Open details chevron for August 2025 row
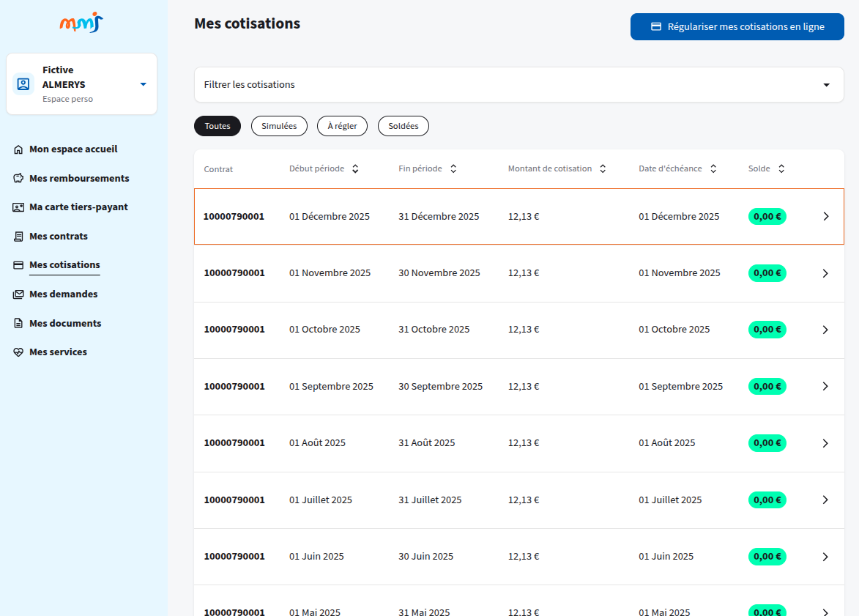 click(x=825, y=443)
